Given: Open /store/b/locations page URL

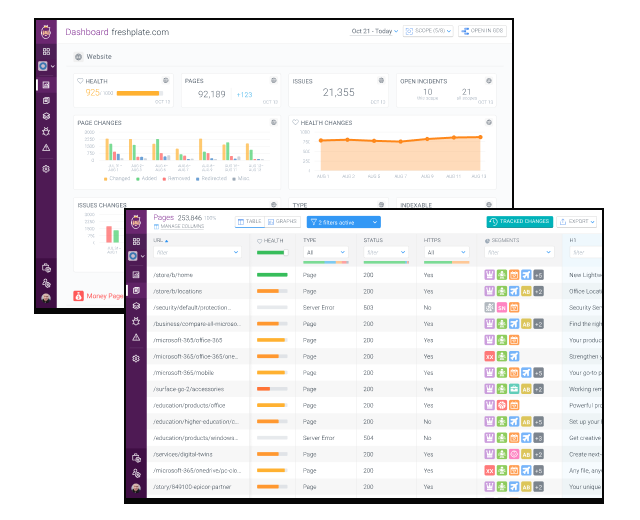Looking at the screenshot, I should click(x=178, y=291).
